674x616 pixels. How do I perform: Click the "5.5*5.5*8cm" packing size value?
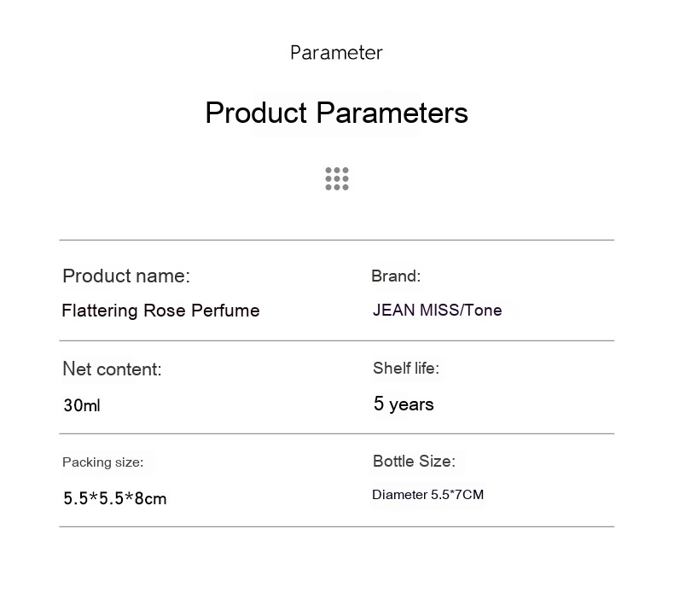pos(115,498)
